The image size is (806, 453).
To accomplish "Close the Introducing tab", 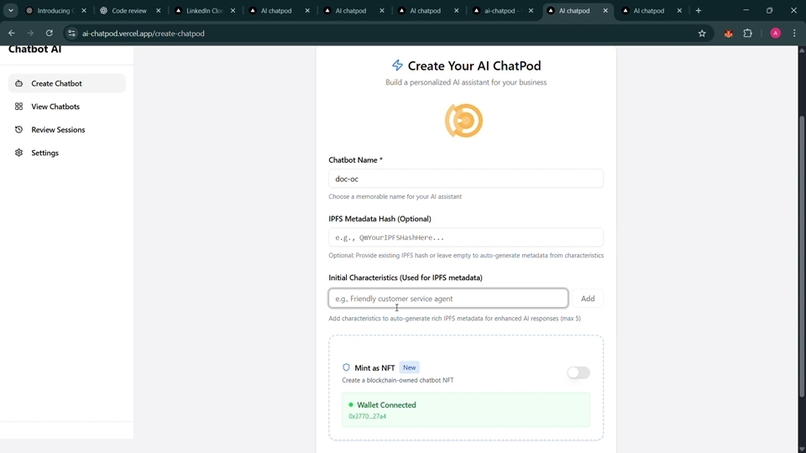I will coord(84,10).
